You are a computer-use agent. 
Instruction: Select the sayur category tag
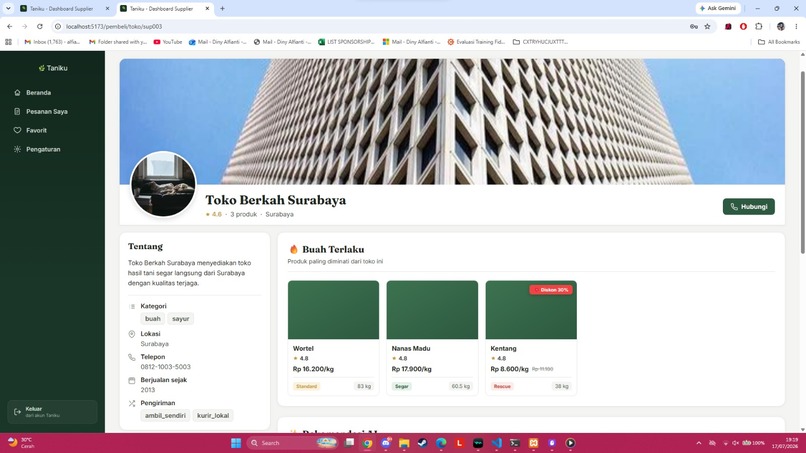180,319
